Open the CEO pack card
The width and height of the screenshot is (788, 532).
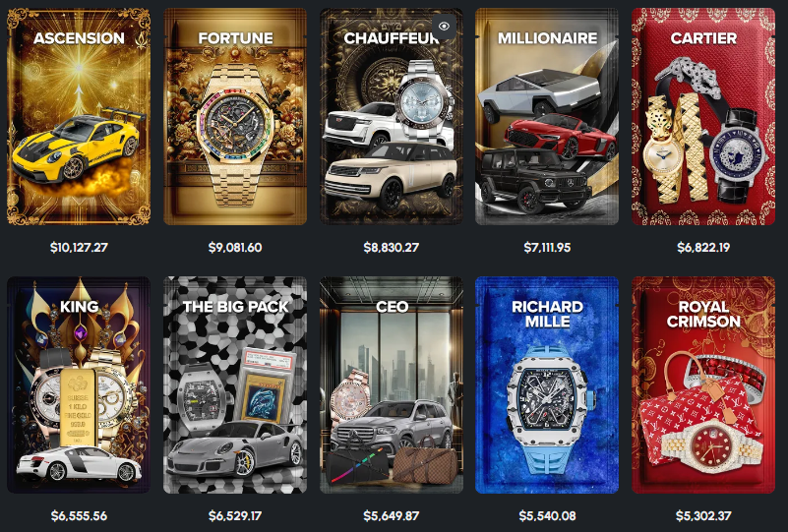click(x=391, y=384)
